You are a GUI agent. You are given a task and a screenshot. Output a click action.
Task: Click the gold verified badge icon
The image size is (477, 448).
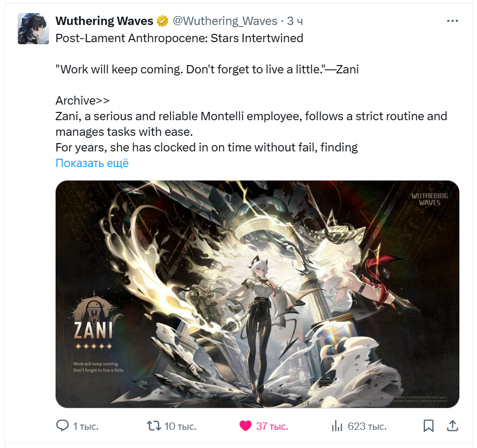click(162, 21)
